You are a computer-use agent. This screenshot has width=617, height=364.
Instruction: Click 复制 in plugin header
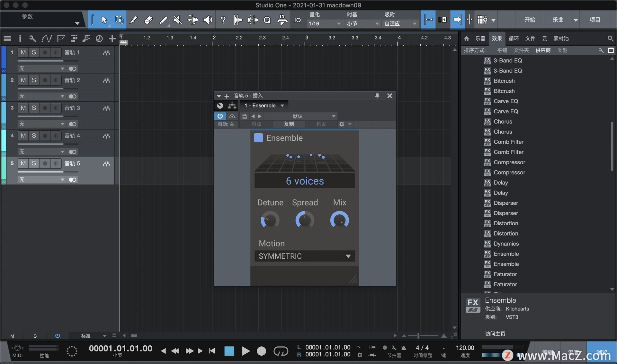[289, 124]
